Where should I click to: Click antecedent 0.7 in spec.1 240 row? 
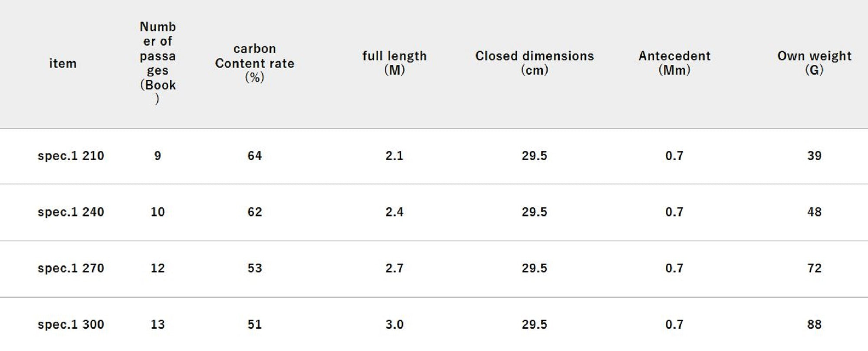point(674,212)
